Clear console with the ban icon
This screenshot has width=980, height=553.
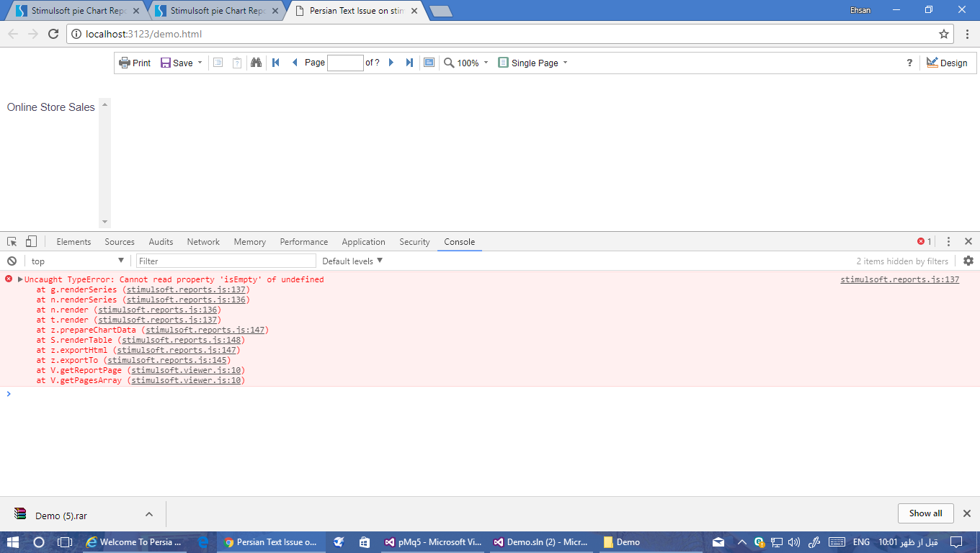[12, 261]
